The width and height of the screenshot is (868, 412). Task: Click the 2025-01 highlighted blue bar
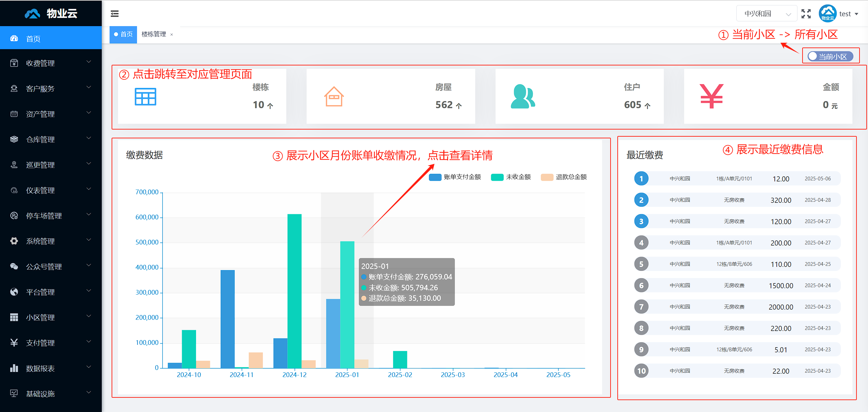[x=333, y=333]
